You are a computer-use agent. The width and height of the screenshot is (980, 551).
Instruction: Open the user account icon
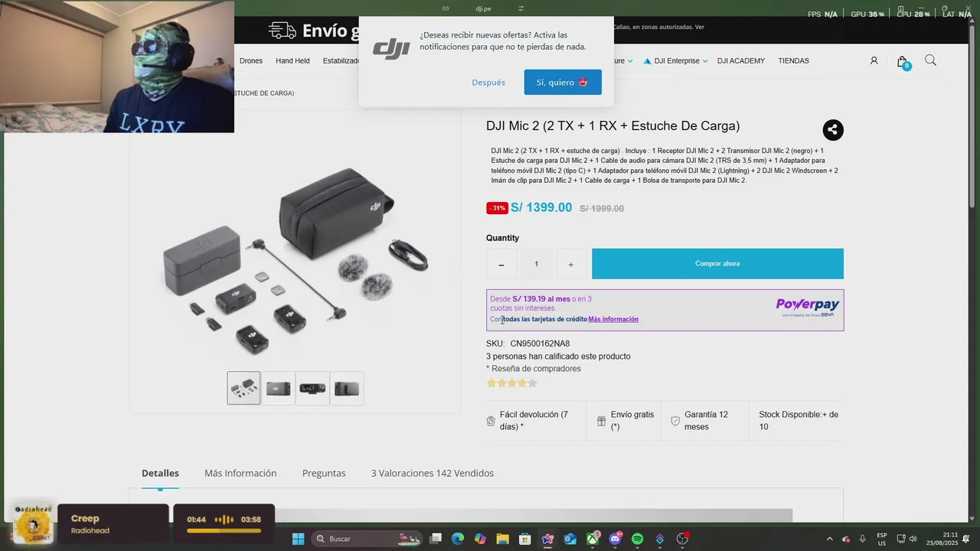[874, 60]
